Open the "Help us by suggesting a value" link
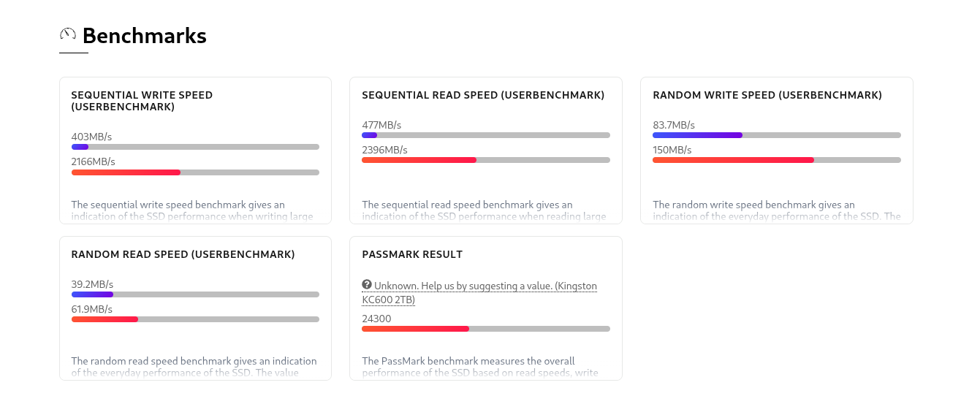Screen dimensions: 980x415 point(479,292)
